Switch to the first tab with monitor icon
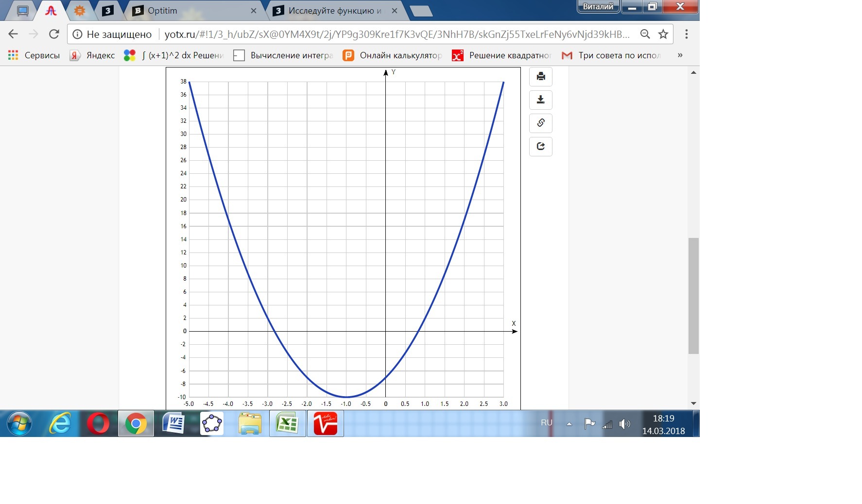 (22, 11)
